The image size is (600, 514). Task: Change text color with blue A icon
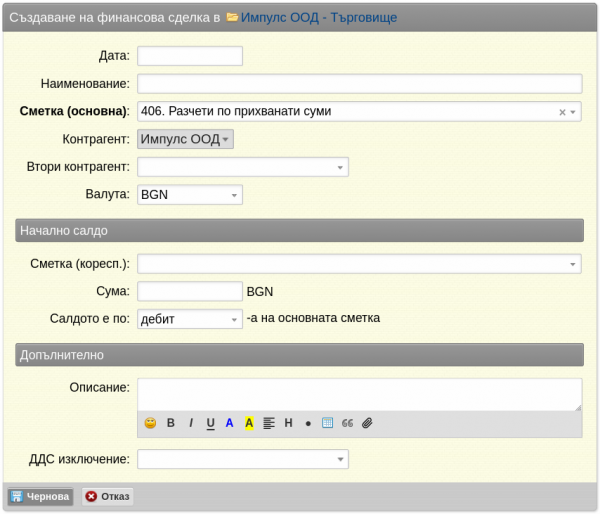[229, 423]
